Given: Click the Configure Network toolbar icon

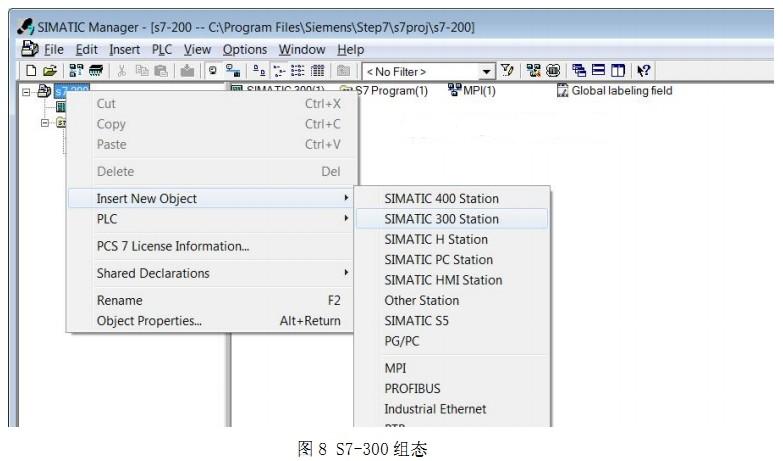Looking at the screenshot, I should [533, 70].
